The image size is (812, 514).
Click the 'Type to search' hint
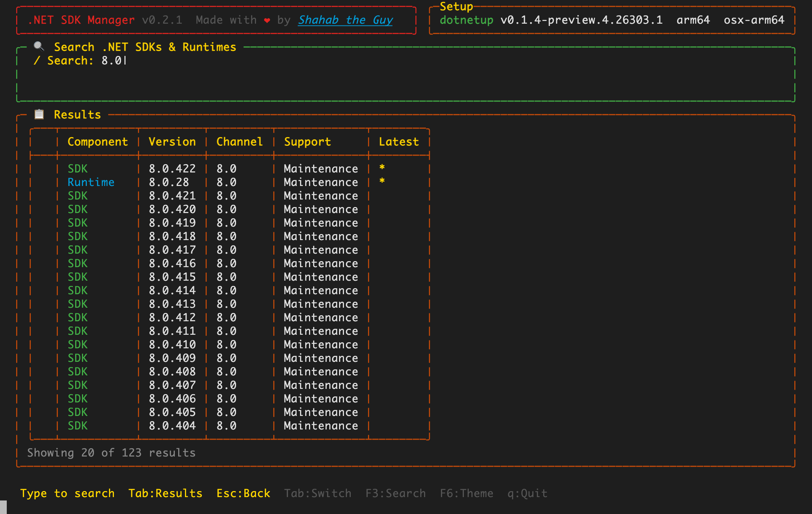click(x=67, y=493)
